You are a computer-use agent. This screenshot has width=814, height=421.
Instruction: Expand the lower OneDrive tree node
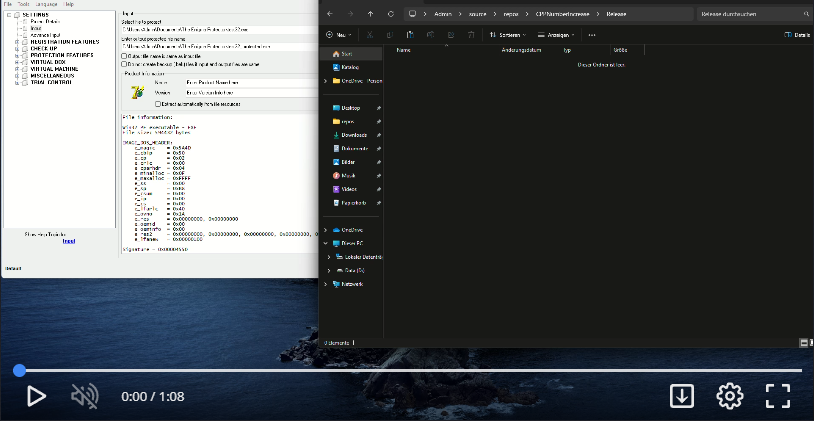[x=325, y=230]
